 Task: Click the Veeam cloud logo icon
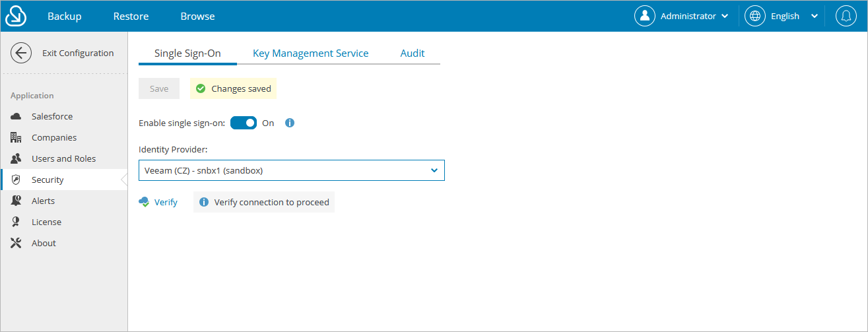tap(16, 16)
